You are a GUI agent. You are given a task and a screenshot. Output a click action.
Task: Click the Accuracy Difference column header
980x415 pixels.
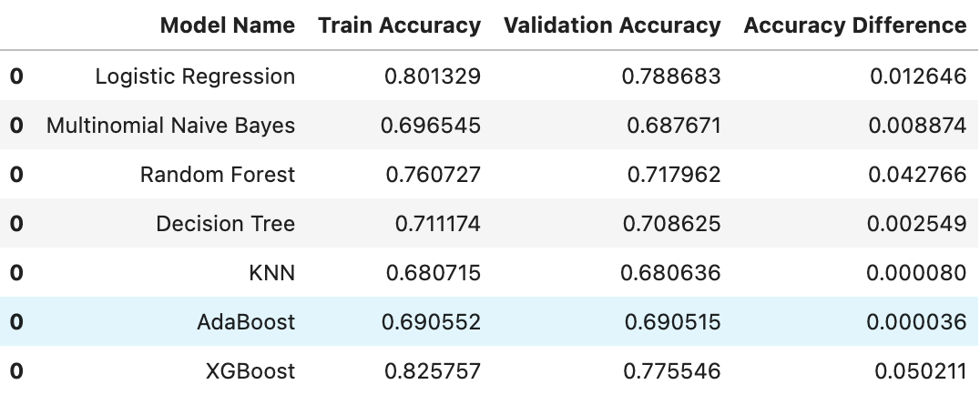pyautogui.click(x=855, y=25)
